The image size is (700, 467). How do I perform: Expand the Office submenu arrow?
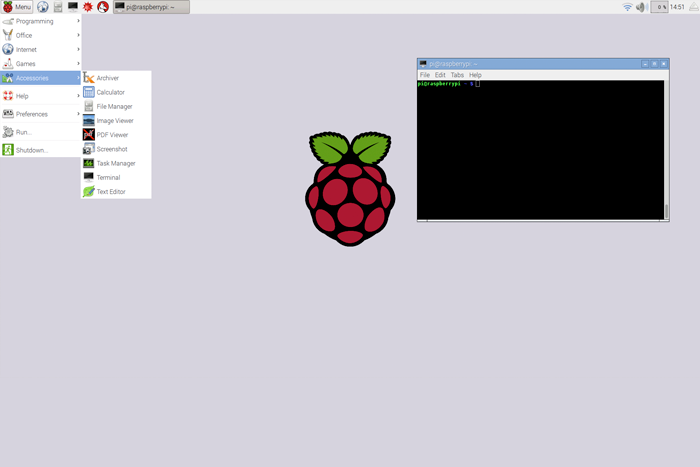[78, 35]
